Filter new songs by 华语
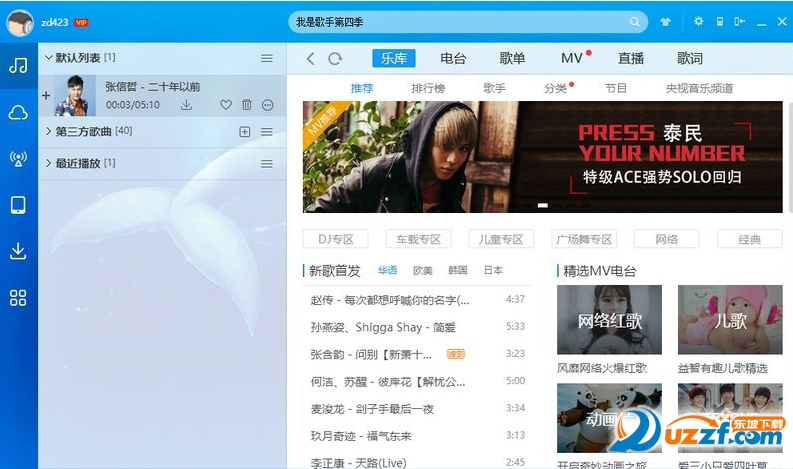The height and width of the screenshot is (469, 793). pyautogui.click(x=387, y=270)
